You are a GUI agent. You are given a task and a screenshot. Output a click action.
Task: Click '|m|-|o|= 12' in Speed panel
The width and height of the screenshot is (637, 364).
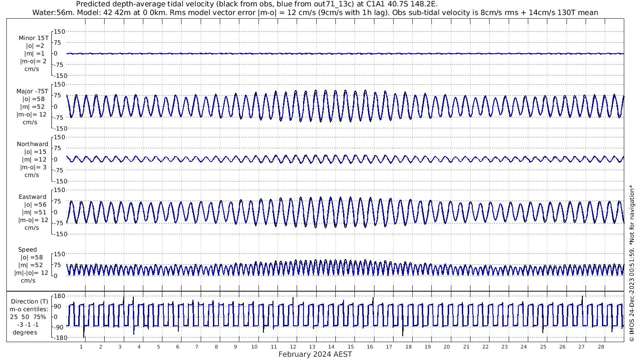32,273
